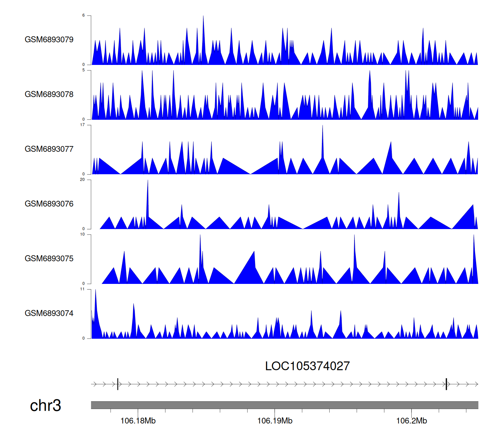504x444 pixels.
Task: Click the 106.2Mb axis position label
Action: click(x=411, y=421)
